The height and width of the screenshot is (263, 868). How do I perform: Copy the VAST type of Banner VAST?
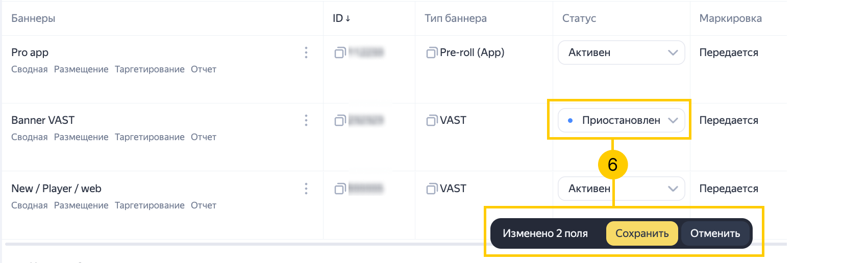click(x=432, y=120)
